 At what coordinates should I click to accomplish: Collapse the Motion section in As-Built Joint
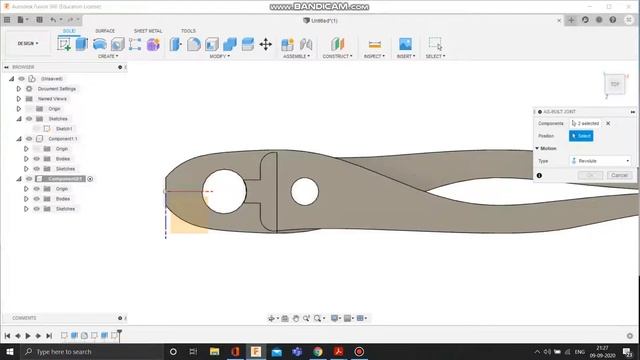click(537, 148)
